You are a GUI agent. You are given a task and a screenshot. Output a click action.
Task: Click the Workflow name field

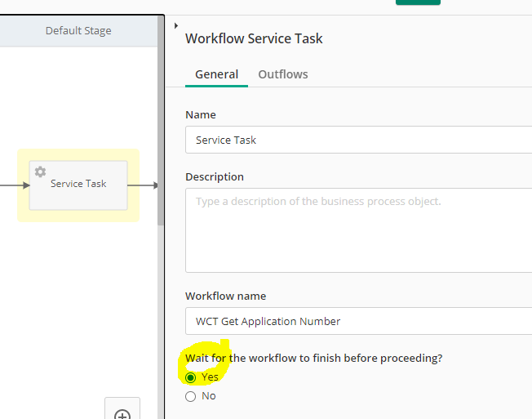click(359, 321)
